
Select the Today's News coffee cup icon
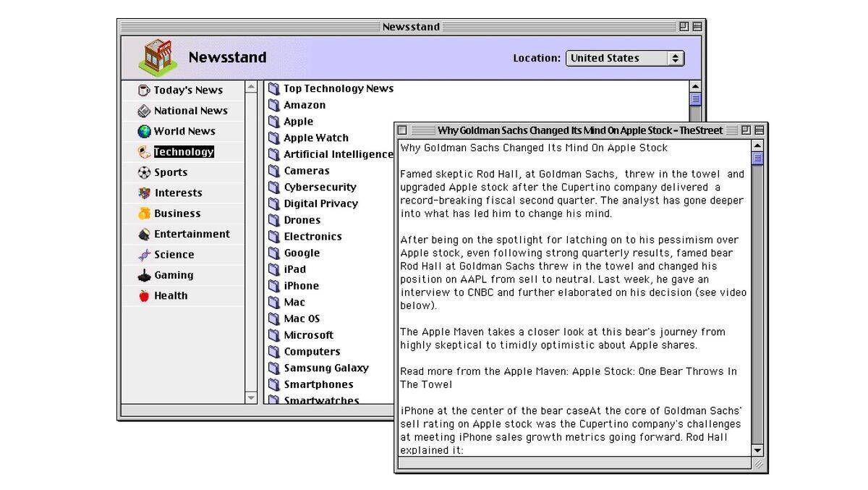144,90
